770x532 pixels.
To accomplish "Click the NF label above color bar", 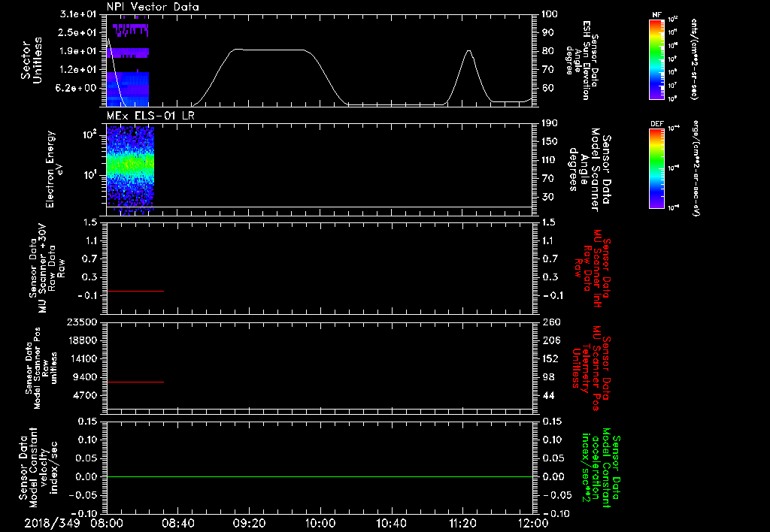I will (x=657, y=15).
